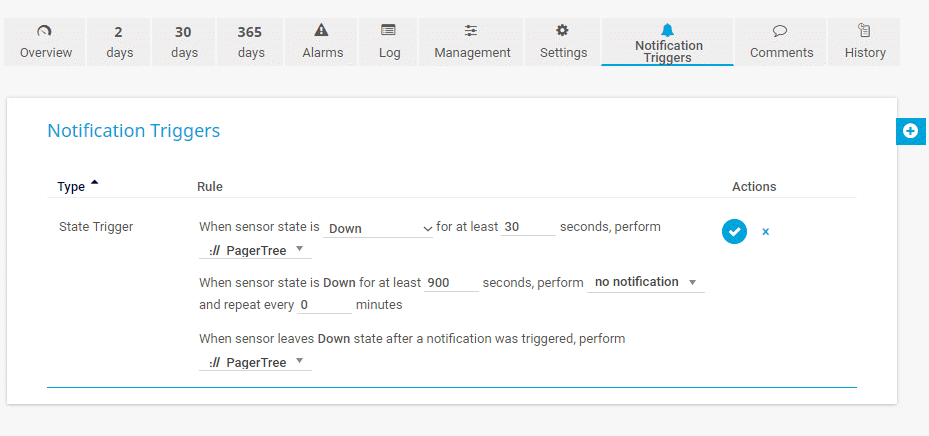Sort by the Type column header
The width and height of the screenshot is (929, 436).
72,187
